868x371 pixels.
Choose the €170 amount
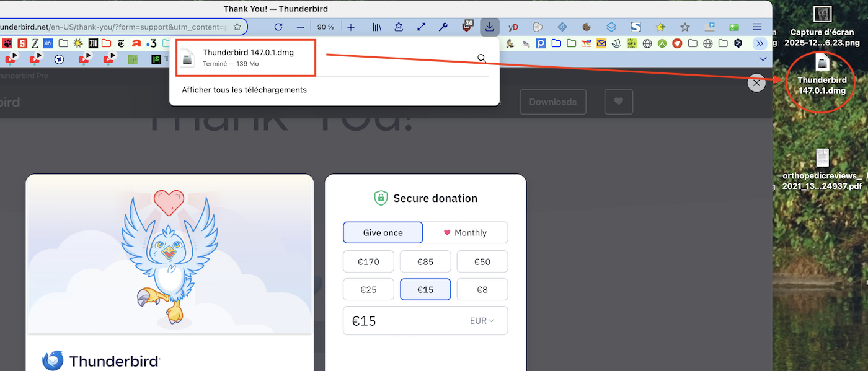[x=368, y=261]
